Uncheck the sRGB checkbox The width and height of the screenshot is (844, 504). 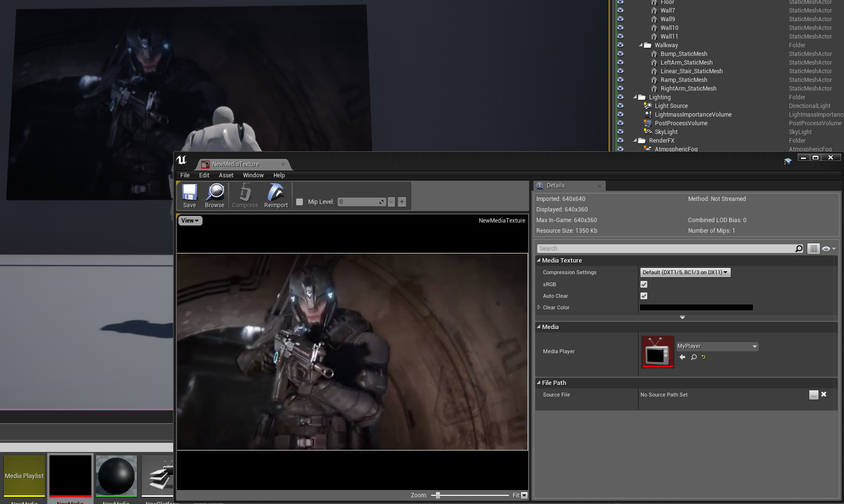point(644,284)
